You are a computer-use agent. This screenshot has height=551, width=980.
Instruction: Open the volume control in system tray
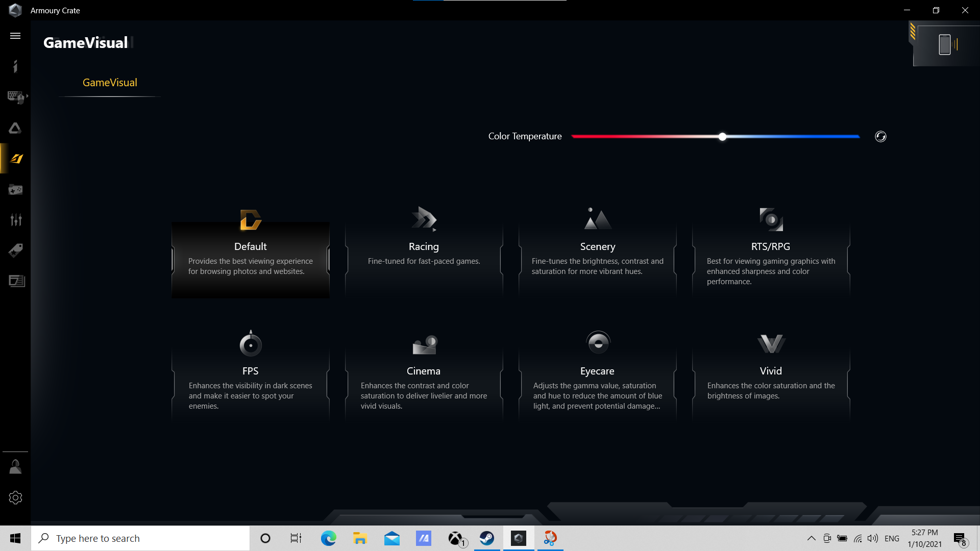tap(873, 538)
